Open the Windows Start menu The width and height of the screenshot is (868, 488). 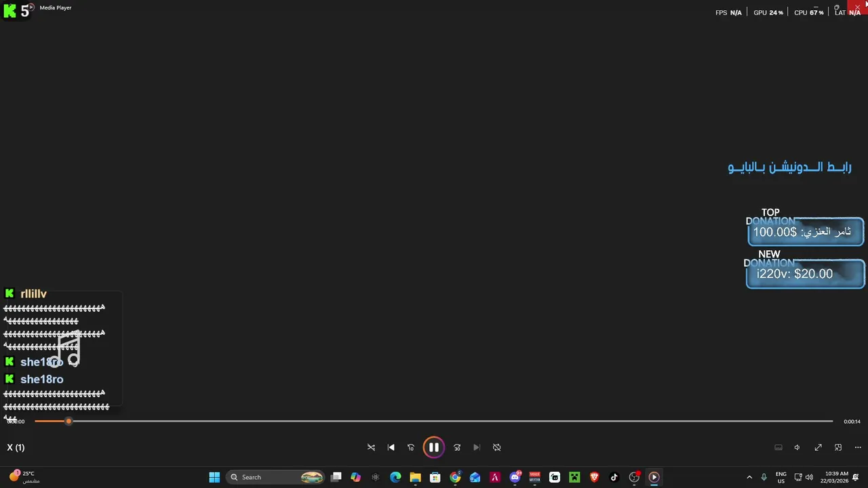coord(214,477)
